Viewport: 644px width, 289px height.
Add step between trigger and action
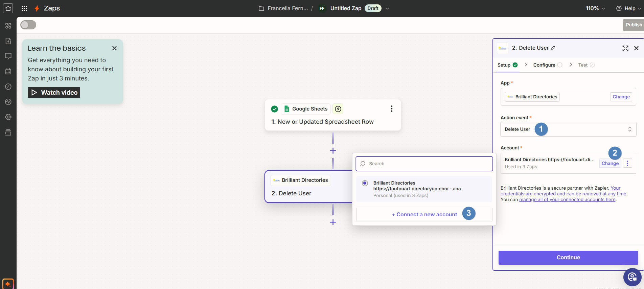point(333,150)
